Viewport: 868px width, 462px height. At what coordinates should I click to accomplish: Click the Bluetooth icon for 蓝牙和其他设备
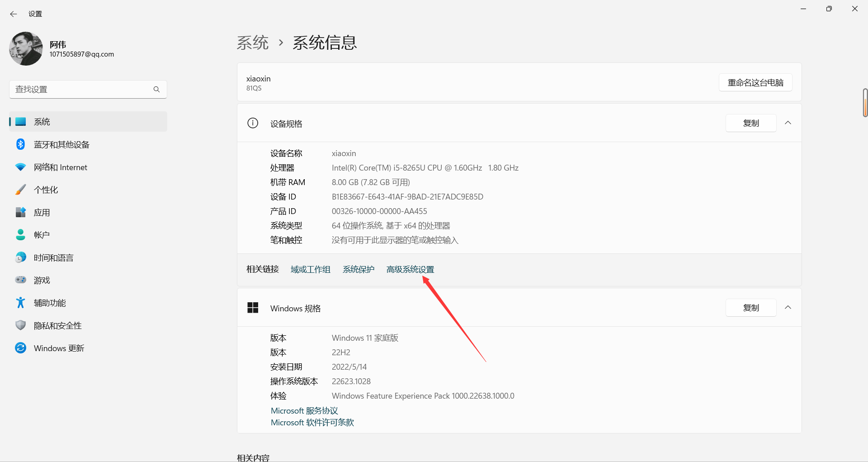(x=21, y=144)
